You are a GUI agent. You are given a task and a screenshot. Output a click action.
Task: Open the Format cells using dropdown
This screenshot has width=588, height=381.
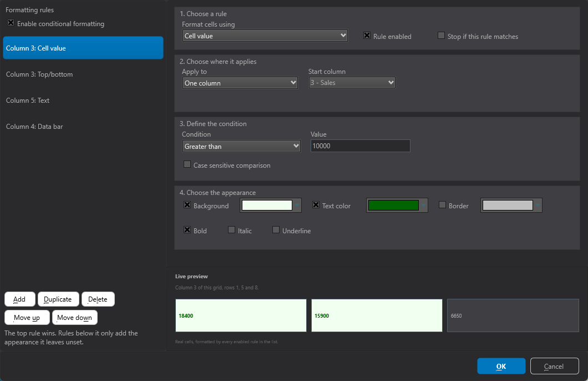[x=265, y=36]
